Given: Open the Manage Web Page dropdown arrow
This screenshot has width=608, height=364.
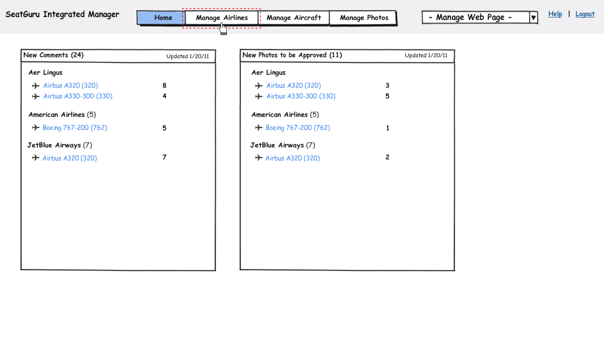Looking at the screenshot, I should pos(533,18).
